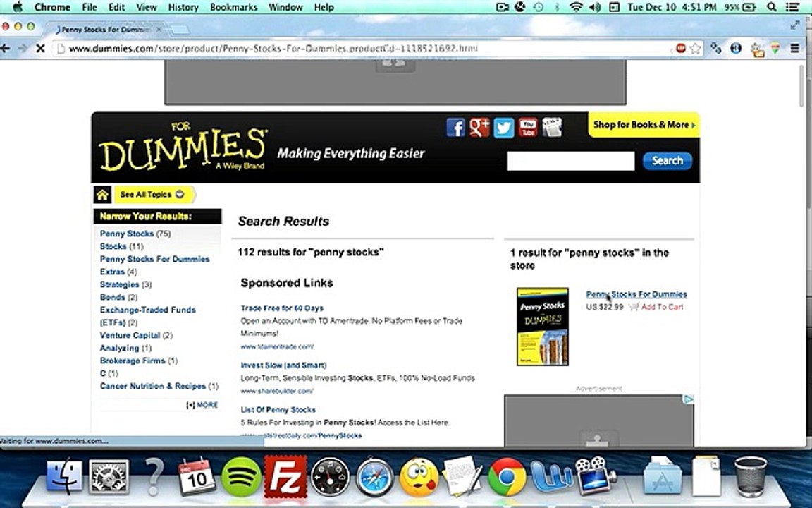Go back with Chrome back arrow
812x508 pixels.
6,48
